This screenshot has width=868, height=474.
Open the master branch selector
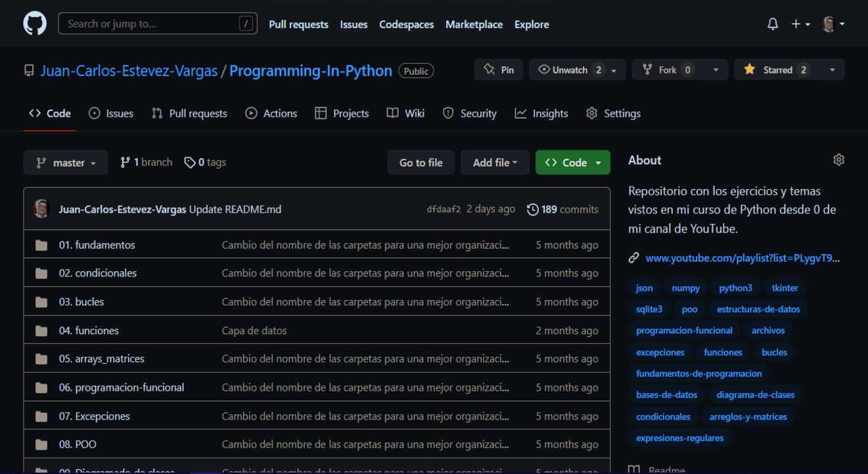tap(66, 162)
